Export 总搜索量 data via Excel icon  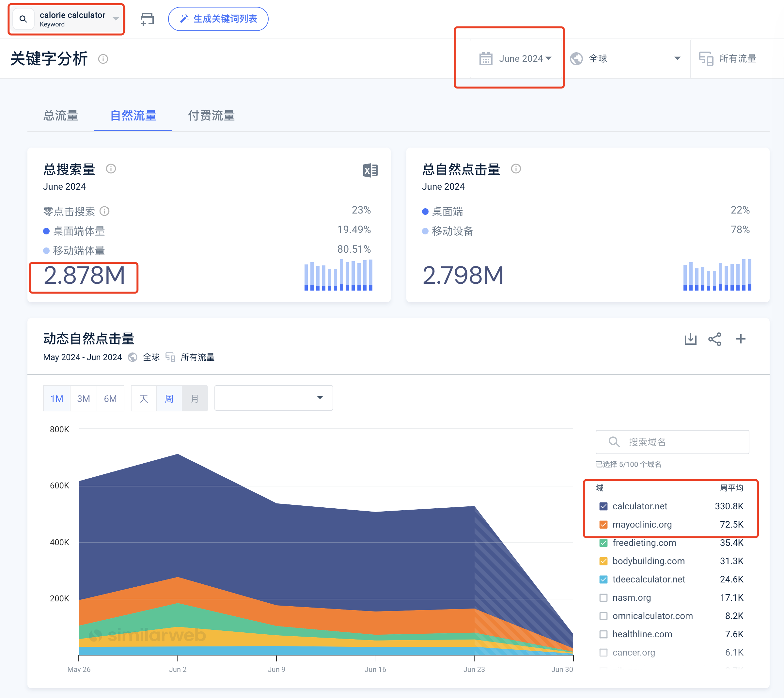click(370, 170)
